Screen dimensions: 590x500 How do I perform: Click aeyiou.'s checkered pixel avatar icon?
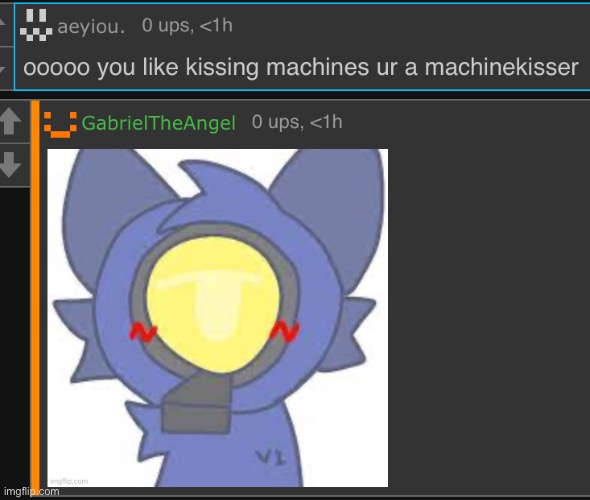click(x=36, y=25)
